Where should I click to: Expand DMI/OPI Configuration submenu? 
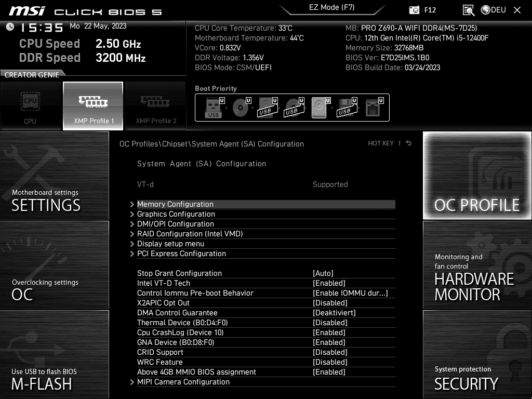coord(266,224)
